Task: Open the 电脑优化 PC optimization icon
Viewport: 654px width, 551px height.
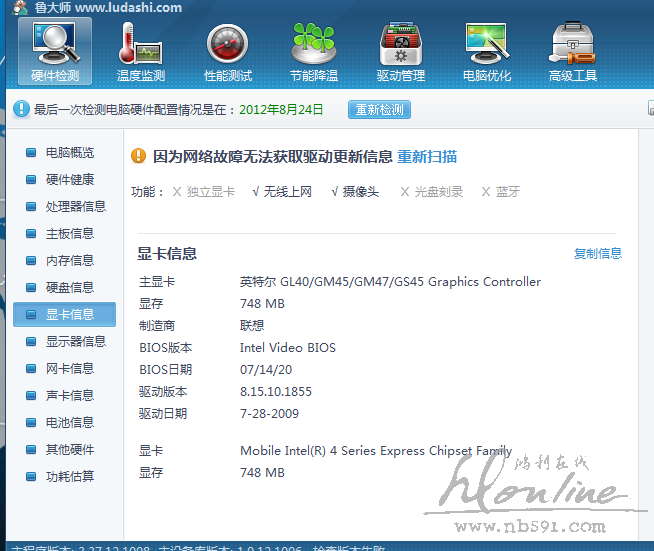Action: point(487,50)
